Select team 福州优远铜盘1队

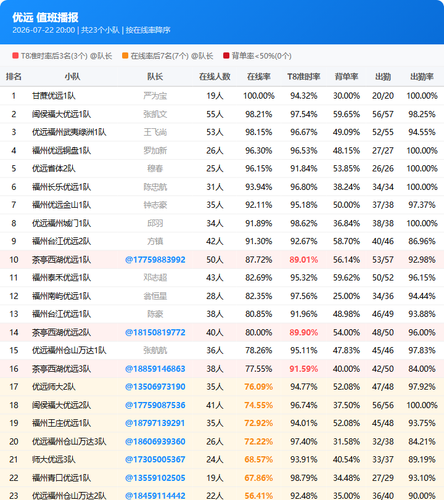coord(61,151)
